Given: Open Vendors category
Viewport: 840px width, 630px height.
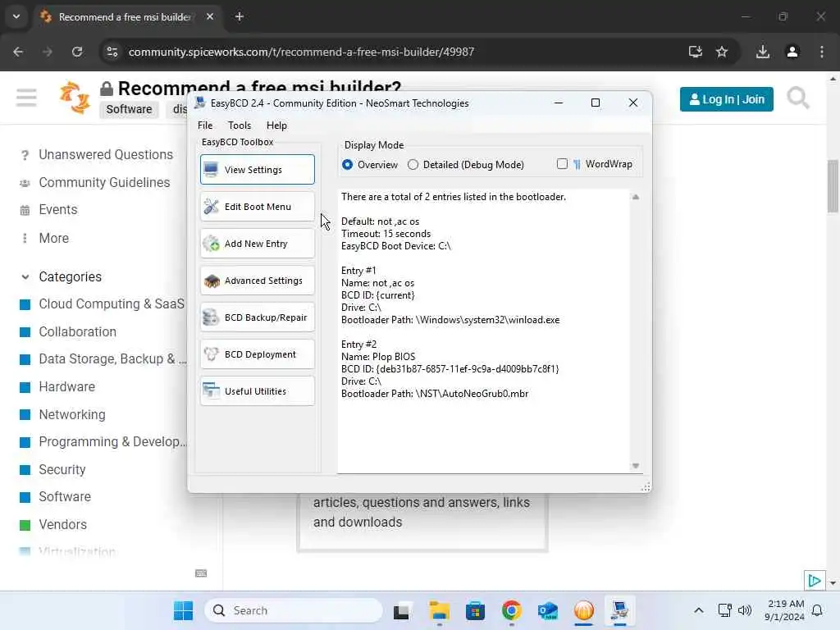Looking at the screenshot, I should click(x=62, y=524).
